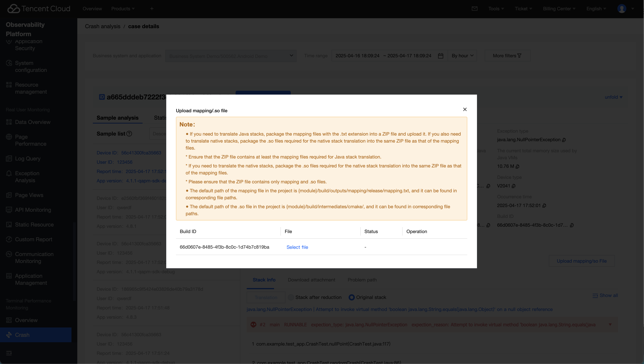The image size is (644, 364).
Task: Expand the #2 main thread stack row
Action: point(610,325)
